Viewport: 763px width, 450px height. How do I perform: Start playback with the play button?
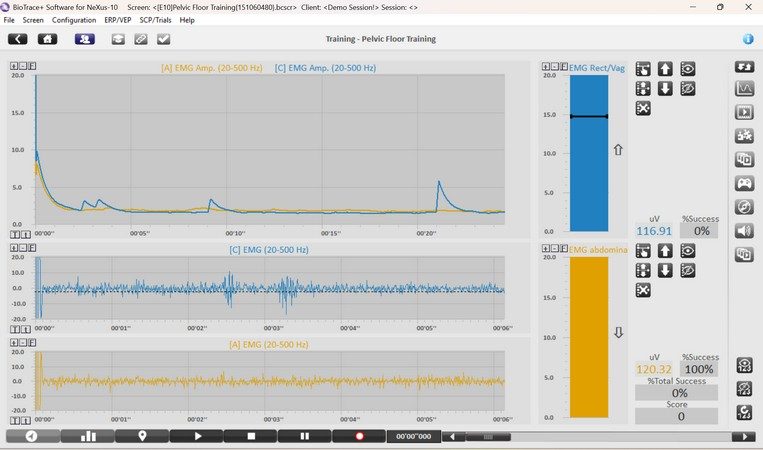point(197,436)
